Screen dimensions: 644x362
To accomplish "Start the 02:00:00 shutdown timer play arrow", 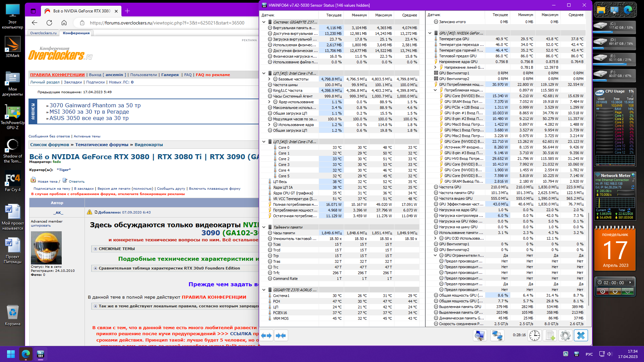I will pyautogui.click(x=630, y=283).
